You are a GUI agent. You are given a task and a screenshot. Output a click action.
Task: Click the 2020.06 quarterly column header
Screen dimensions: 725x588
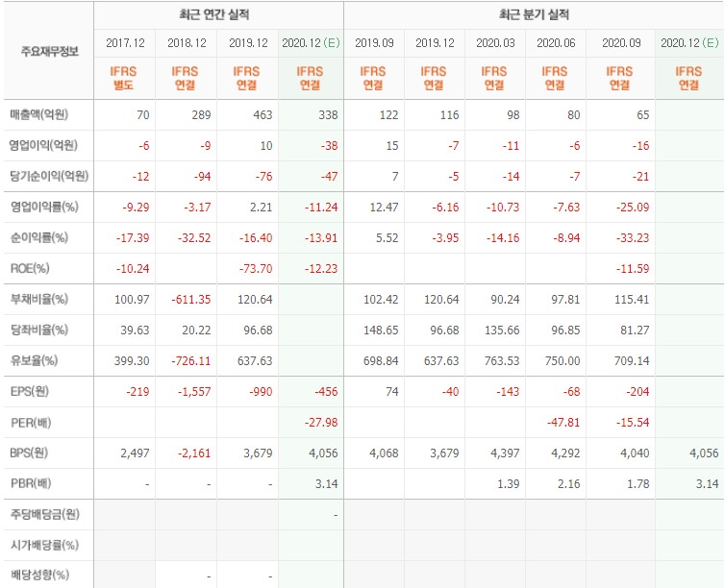pyautogui.click(x=556, y=43)
